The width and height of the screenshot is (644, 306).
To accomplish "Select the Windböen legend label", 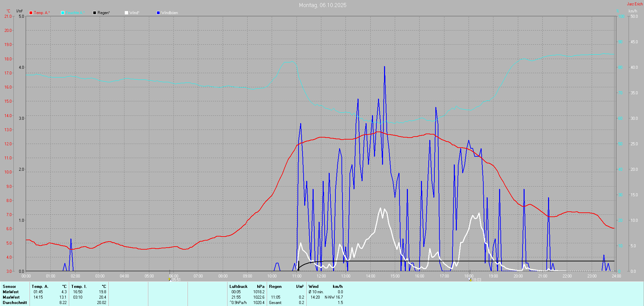I will click(170, 13).
